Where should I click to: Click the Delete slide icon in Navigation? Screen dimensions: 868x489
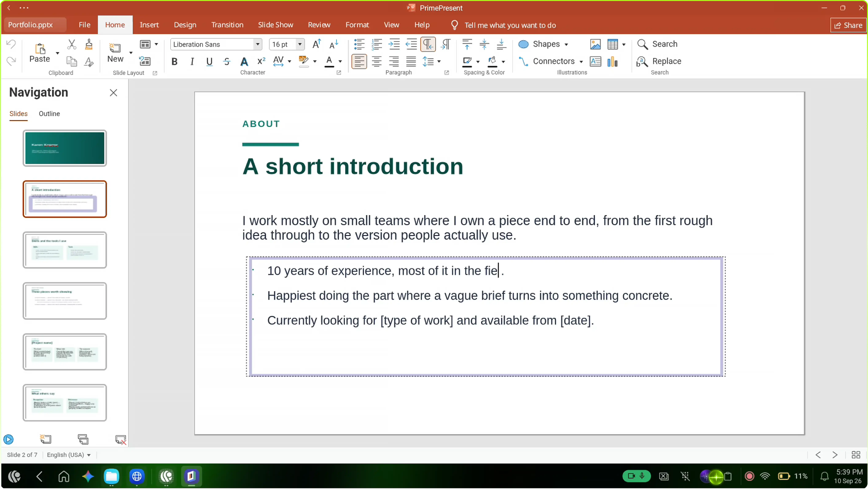click(120, 439)
